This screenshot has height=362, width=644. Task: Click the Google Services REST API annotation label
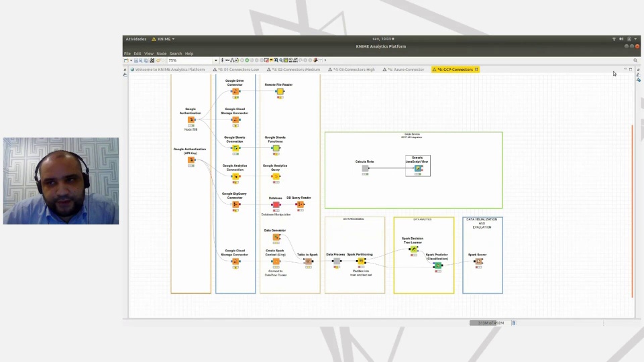[x=412, y=135]
